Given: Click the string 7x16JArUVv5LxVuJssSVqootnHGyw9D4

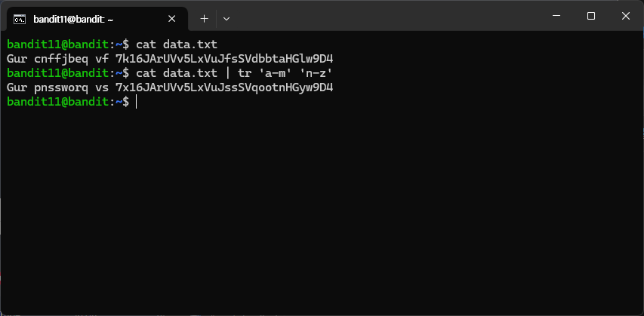Looking at the screenshot, I should [224, 87].
